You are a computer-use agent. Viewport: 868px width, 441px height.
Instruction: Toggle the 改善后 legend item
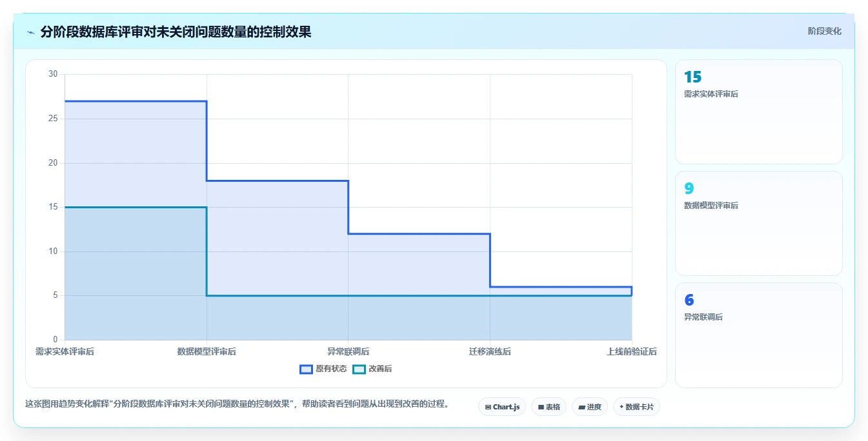tap(372, 369)
